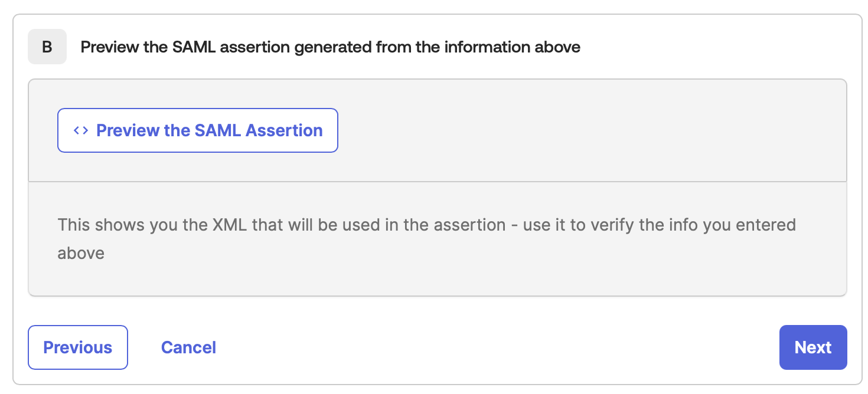This screenshot has width=868, height=394.
Task: Show the generated SAML assertion
Action: point(198,130)
